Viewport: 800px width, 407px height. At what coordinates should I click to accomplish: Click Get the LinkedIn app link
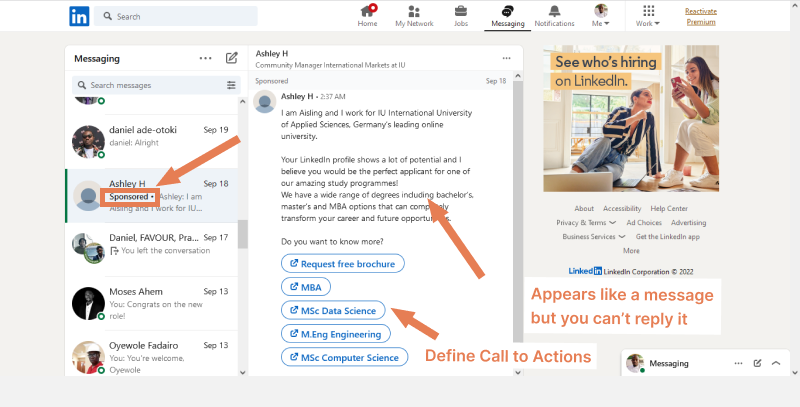[667, 237]
